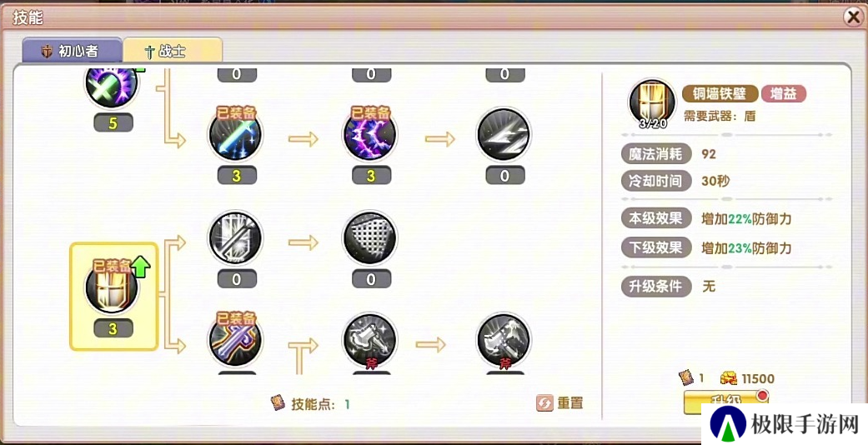Image resolution: width=868 pixels, height=445 pixels.
Task: Close the 技能 window
Action: 854,17
